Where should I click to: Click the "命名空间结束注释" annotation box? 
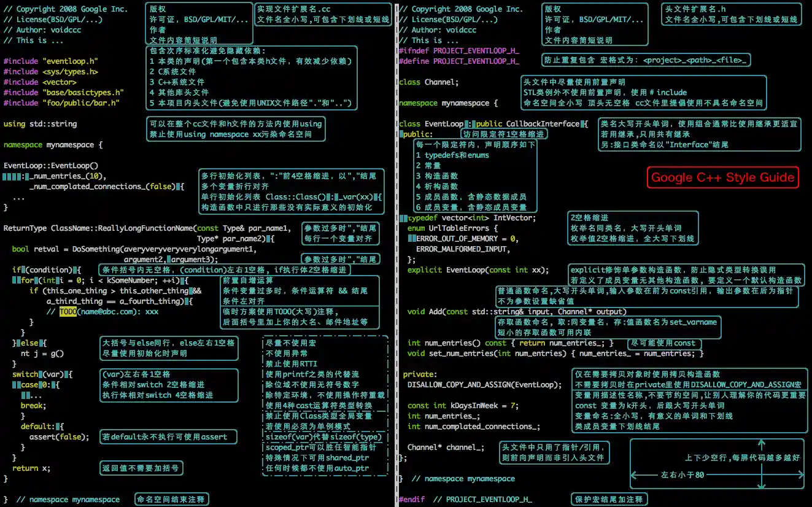click(x=171, y=499)
